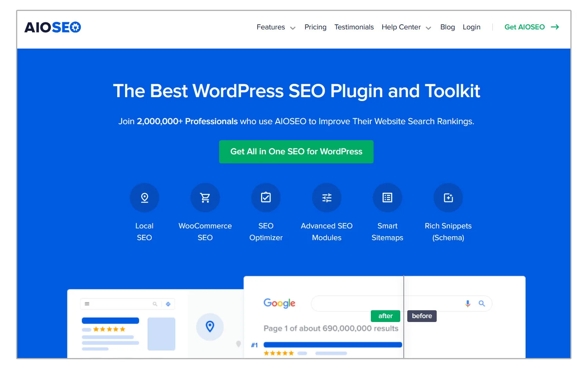Click the "#1" ranking label
This screenshot has width=588, height=369.
point(254,345)
